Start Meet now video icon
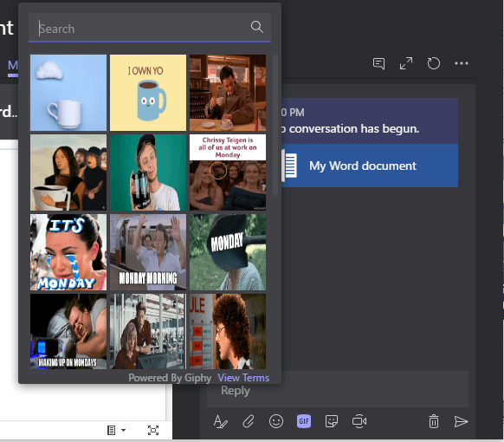The image size is (504, 442). 359,421
